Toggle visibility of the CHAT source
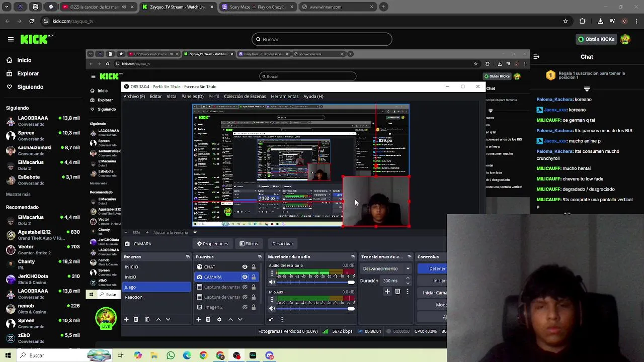Viewport: 644px width, 362px height. click(x=245, y=267)
